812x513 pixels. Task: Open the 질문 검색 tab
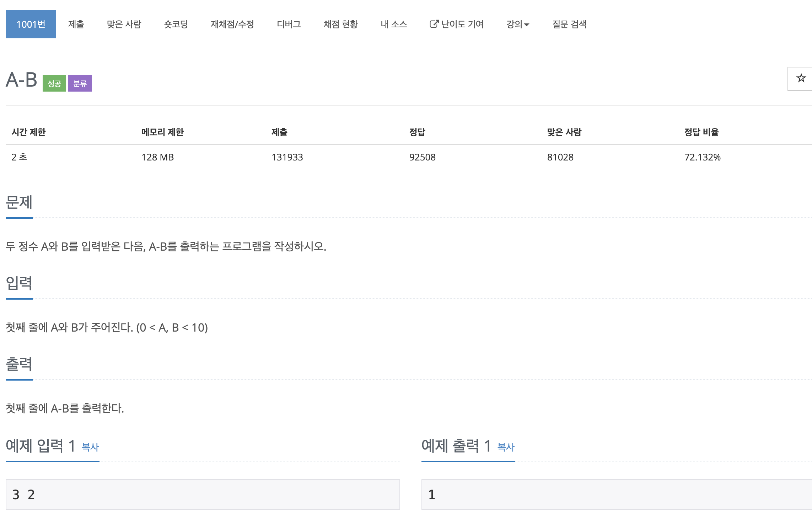[x=569, y=24]
